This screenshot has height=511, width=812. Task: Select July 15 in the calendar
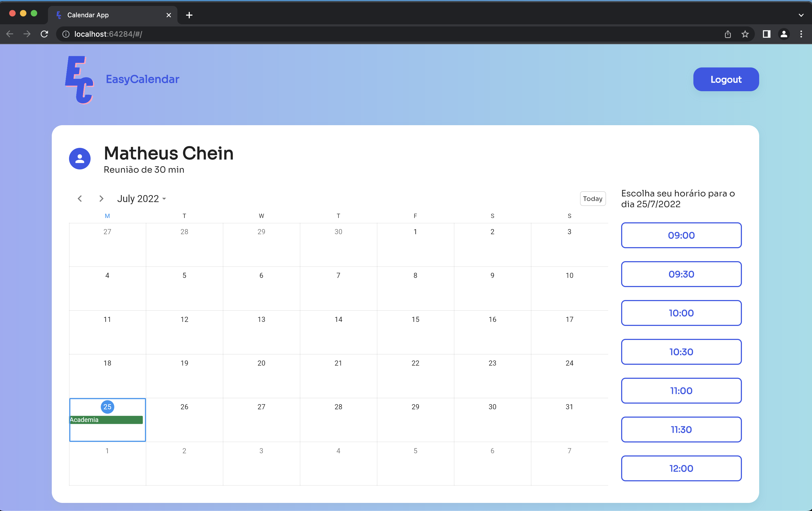click(415, 332)
